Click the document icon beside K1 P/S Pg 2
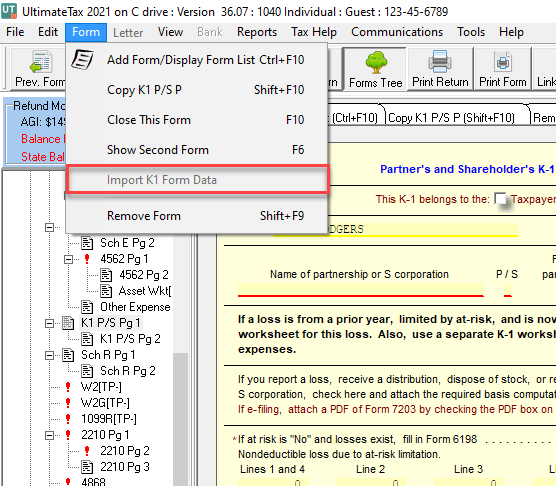This screenshot has height=486, width=556. 87,339
